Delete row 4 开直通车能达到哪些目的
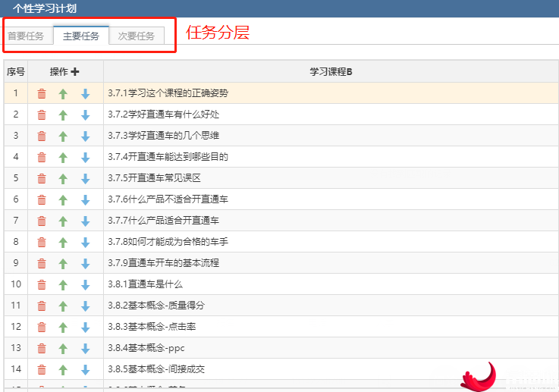 [42, 158]
